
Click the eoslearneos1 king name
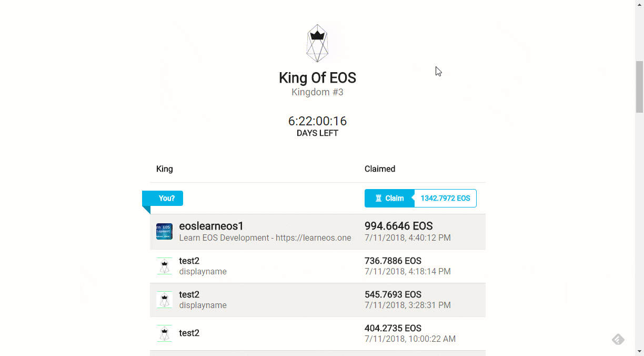point(212,226)
